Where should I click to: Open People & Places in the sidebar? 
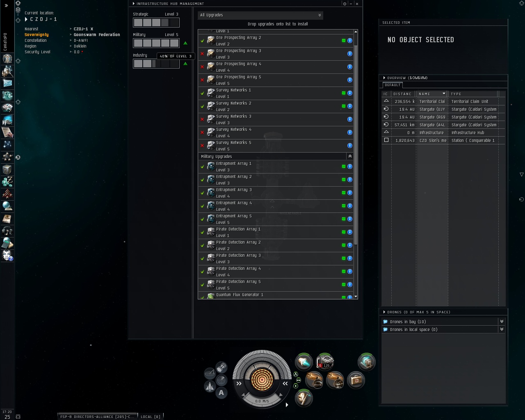point(7,71)
